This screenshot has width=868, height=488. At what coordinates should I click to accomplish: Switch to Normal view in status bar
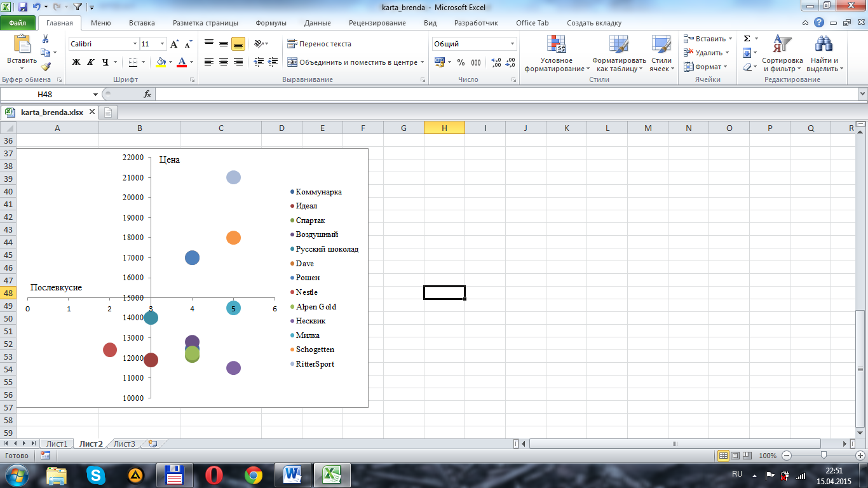(723, 456)
